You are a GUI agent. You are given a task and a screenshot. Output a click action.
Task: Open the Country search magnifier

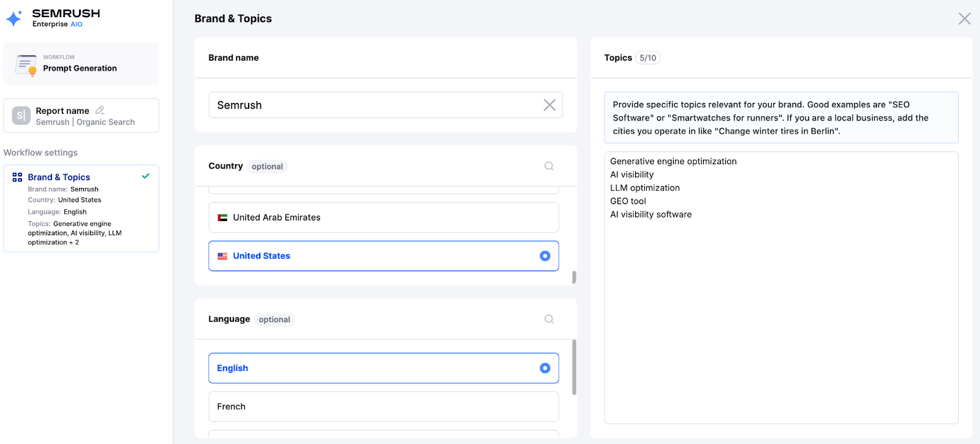[549, 166]
